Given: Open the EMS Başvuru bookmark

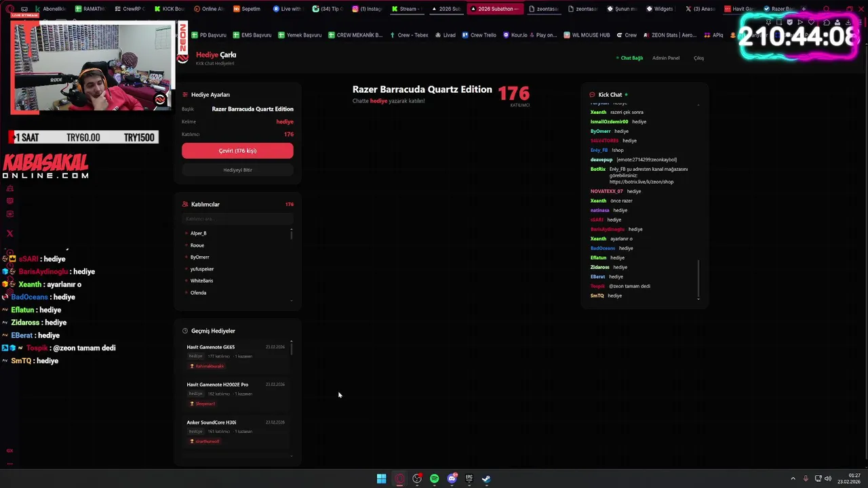Looking at the screenshot, I should [252, 35].
